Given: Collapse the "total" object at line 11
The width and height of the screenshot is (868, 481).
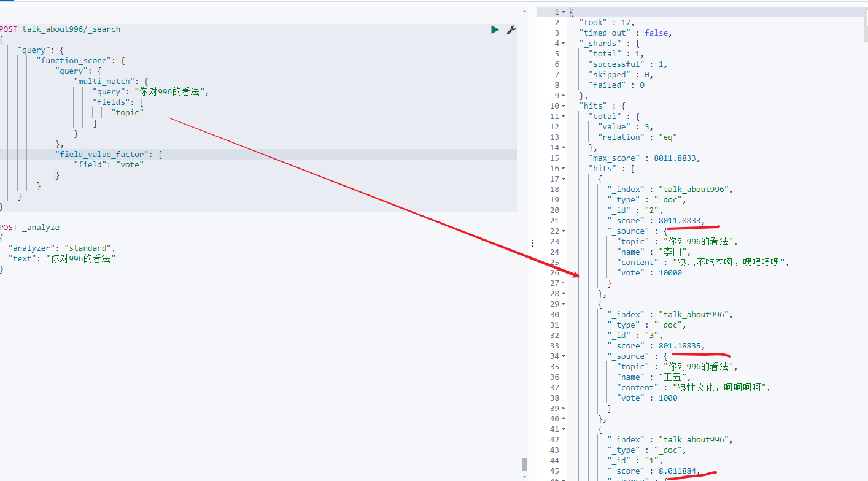Looking at the screenshot, I should pyautogui.click(x=564, y=117).
